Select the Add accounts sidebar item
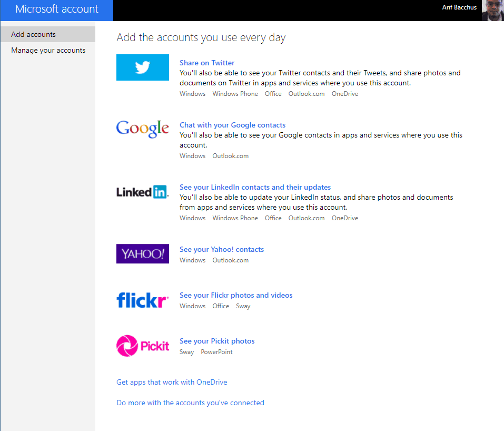The image size is (504, 431). tap(48, 34)
